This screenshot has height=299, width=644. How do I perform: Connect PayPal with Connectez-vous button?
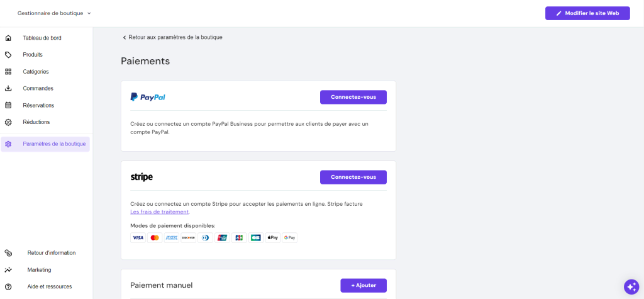[353, 97]
